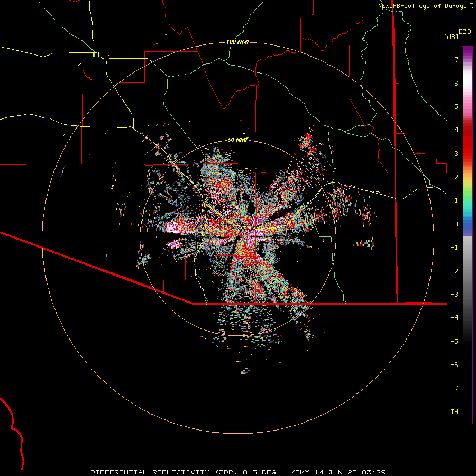
Task: Select the -4 value on the color scale
Action: point(454,318)
